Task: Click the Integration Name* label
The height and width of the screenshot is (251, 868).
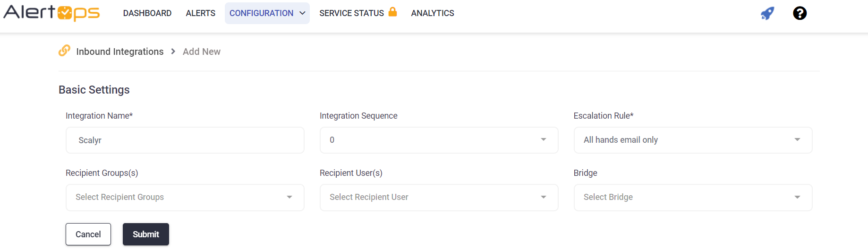Action: click(x=99, y=116)
